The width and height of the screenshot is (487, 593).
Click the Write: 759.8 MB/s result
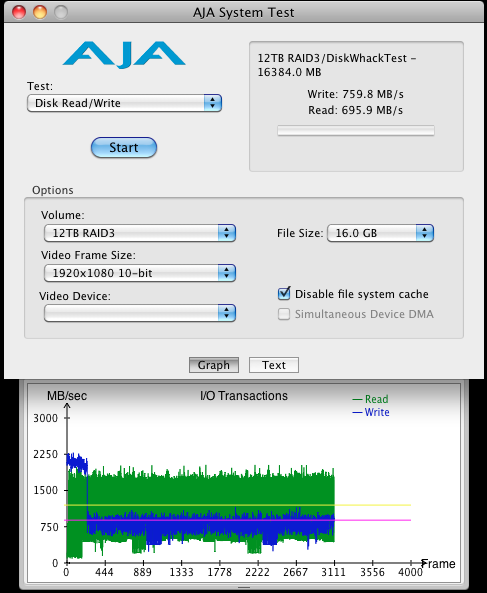[x=355, y=94]
